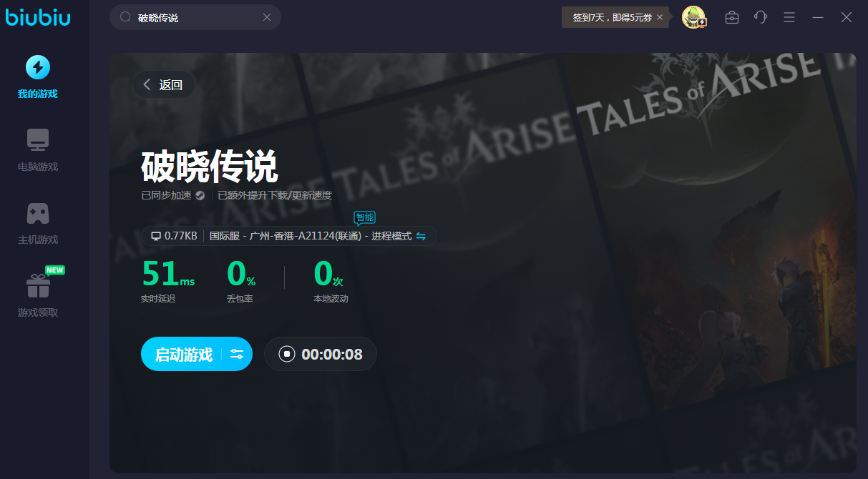Open the gift claim (游戏领取) page

(38, 295)
